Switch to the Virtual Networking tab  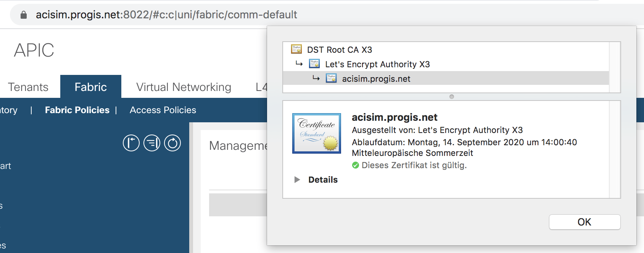(x=184, y=87)
